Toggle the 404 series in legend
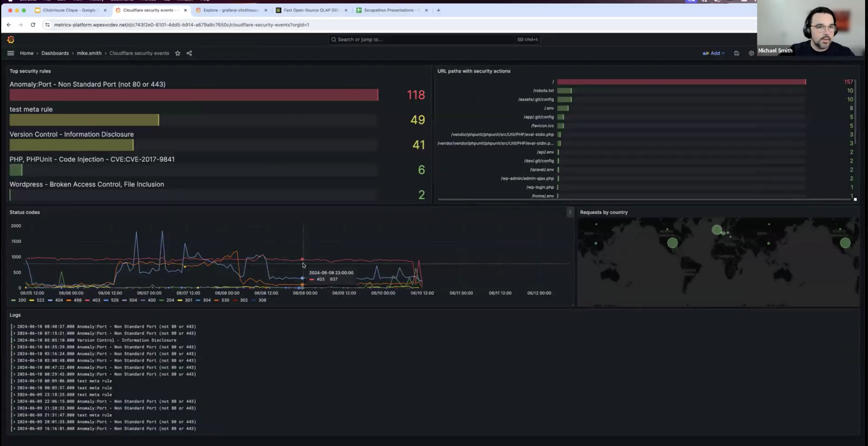 point(58,300)
